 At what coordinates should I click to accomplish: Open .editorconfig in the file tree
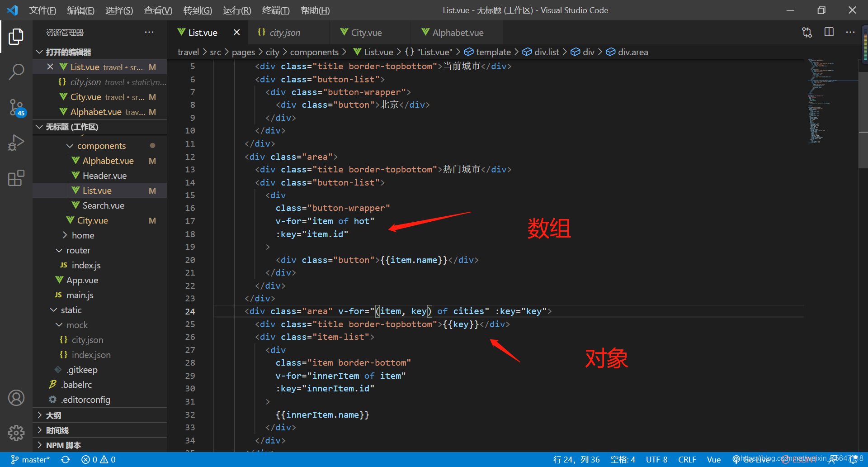(x=100, y=400)
